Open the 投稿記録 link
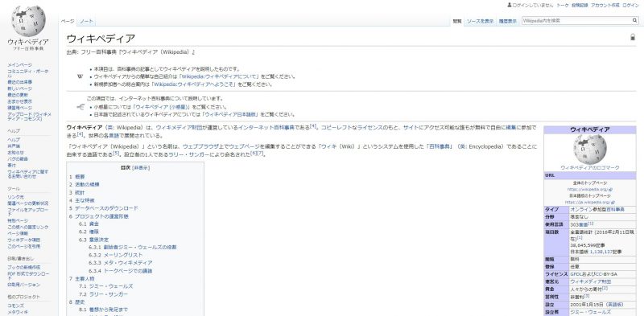This screenshot has width=644, height=316. 580,6
